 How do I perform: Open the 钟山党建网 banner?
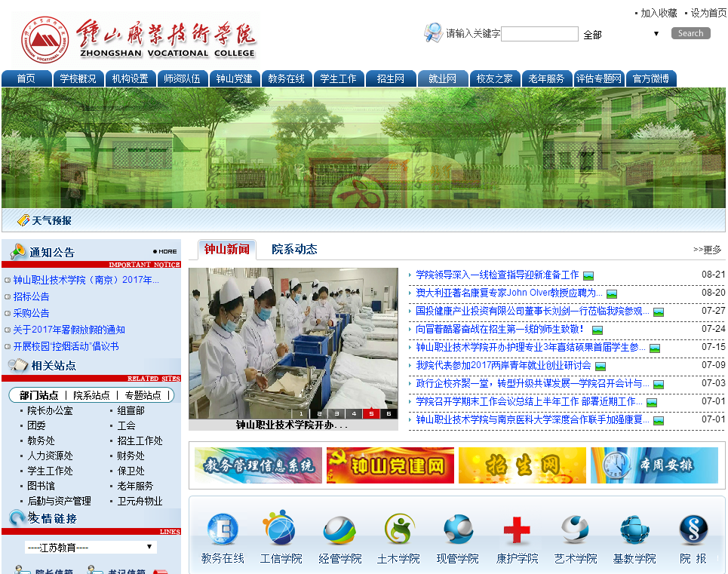tap(390, 465)
